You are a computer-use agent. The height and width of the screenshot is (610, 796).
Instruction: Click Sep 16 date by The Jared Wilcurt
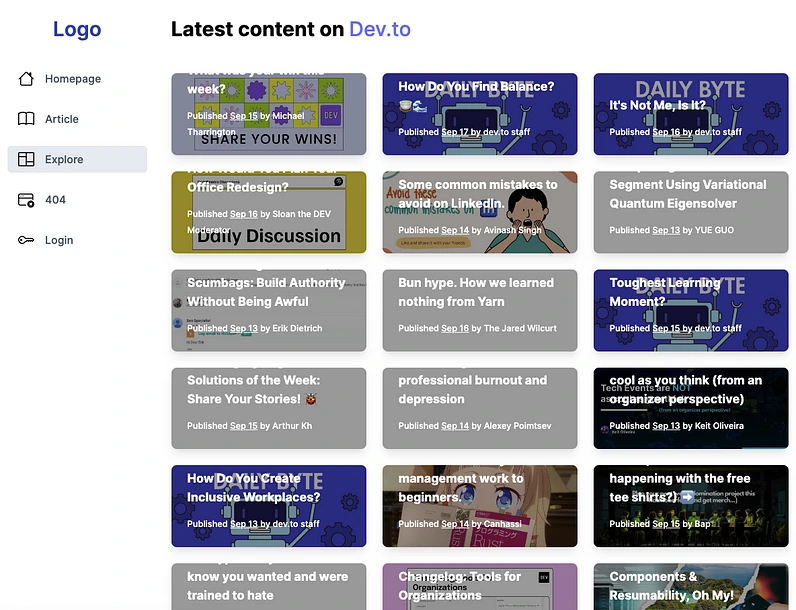[x=455, y=328]
